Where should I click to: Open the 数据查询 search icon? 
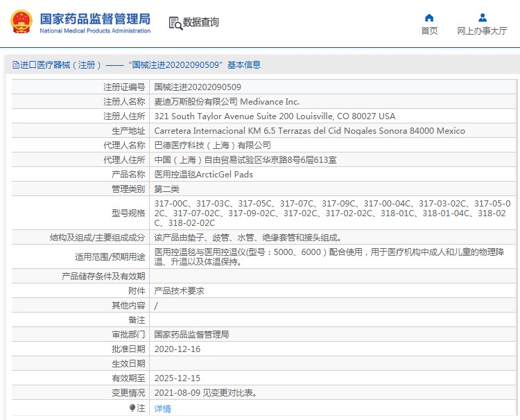(175, 23)
